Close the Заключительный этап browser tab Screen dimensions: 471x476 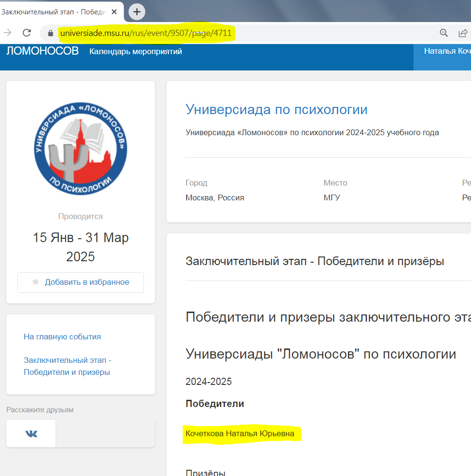pos(114,12)
